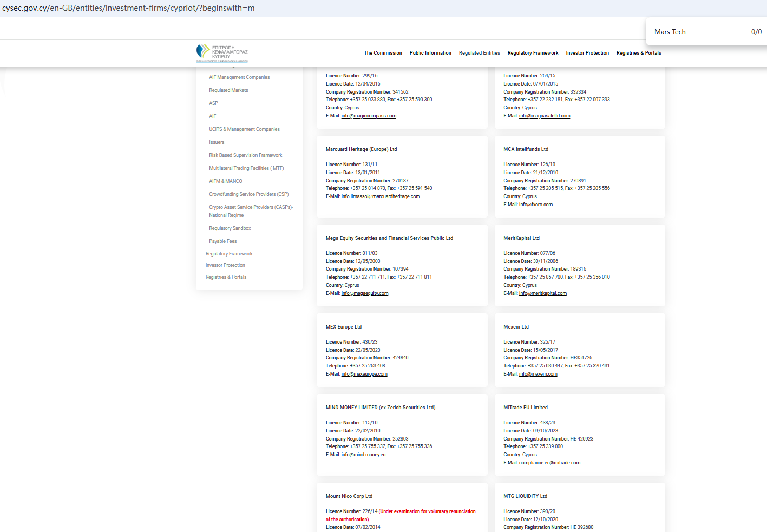Open Regulated Markets sidebar link

pos(228,90)
